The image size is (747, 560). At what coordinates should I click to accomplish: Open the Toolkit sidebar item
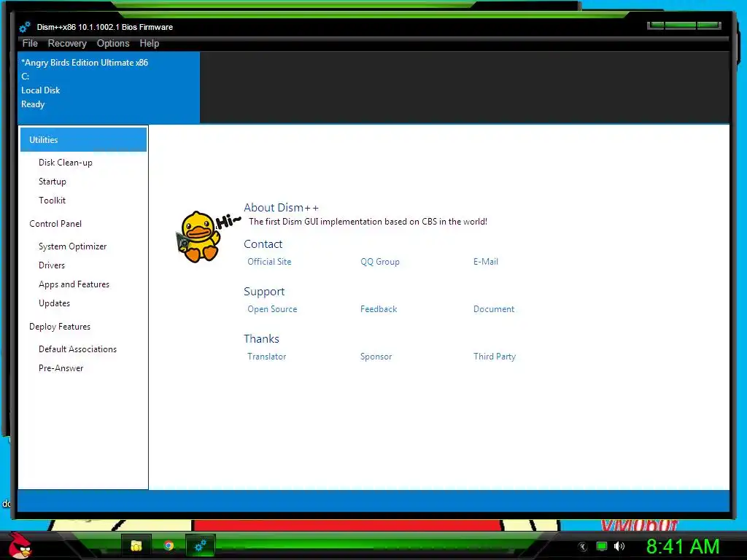coord(52,201)
